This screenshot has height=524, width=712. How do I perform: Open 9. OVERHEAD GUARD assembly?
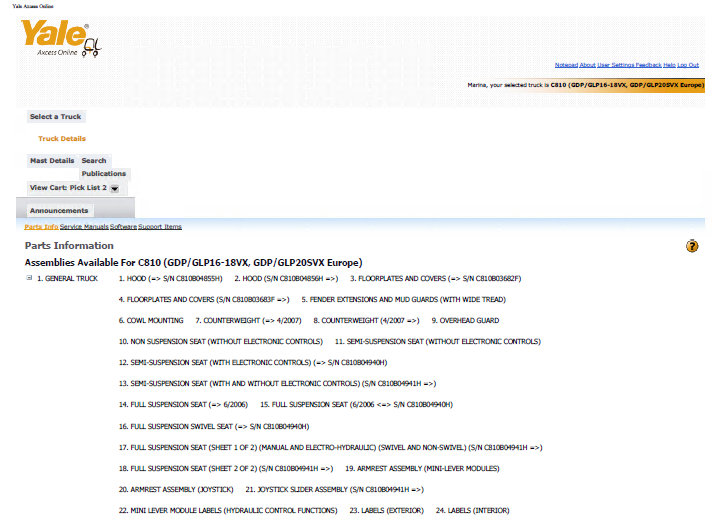click(465, 321)
